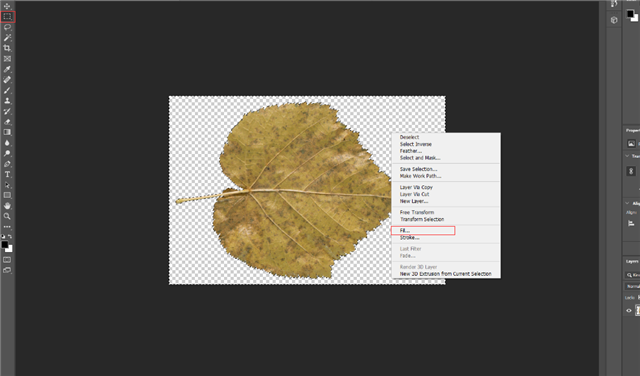The image size is (640, 376).
Task: Activate the Crop tool
Action: (x=7, y=48)
